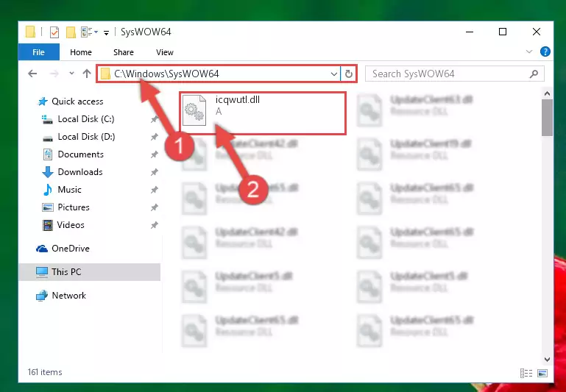Open the Explorer help icon
The image size is (566, 392).
coord(545,52)
